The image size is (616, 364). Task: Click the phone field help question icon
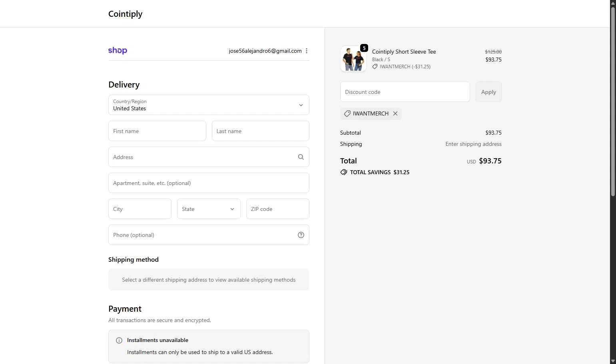click(301, 235)
